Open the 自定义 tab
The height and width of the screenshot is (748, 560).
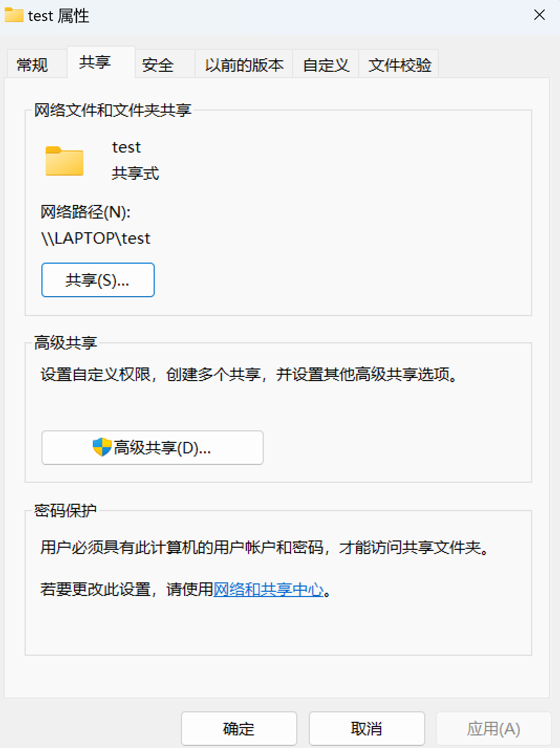[x=326, y=64]
